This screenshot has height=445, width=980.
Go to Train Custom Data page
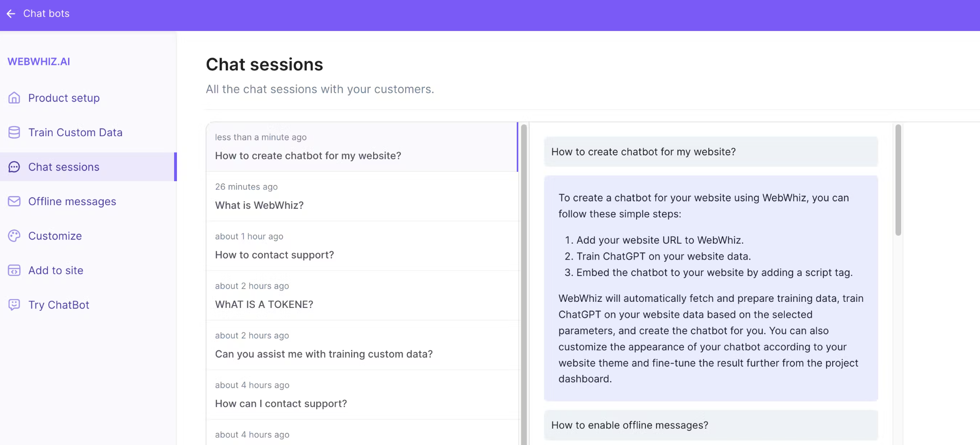pyautogui.click(x=75, y=132)
